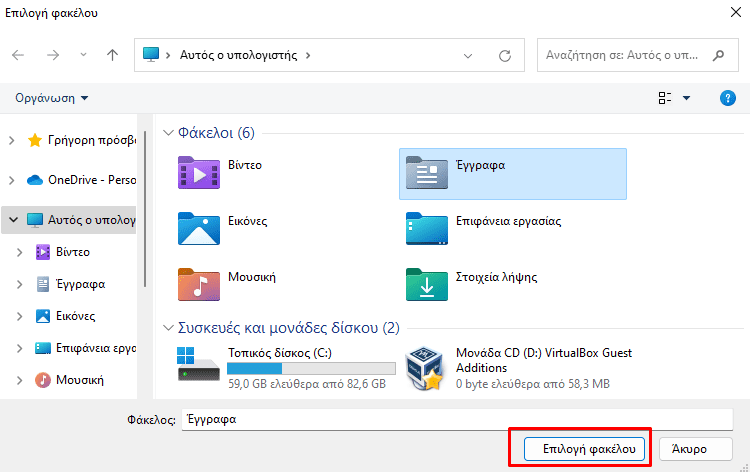
Task: Click the sidebar vertical scrollbar
Action: [145, 209]
